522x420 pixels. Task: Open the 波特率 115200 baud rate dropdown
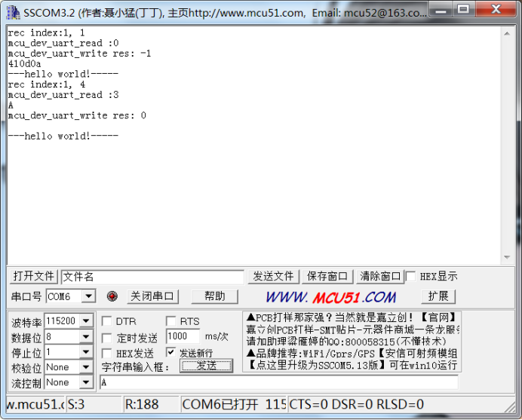pos(86,320)
